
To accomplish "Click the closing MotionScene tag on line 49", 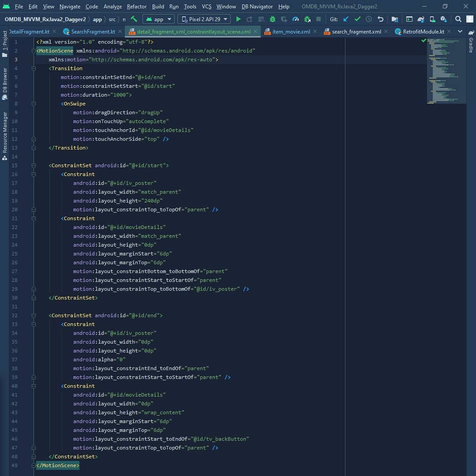I will pos(58,465).
